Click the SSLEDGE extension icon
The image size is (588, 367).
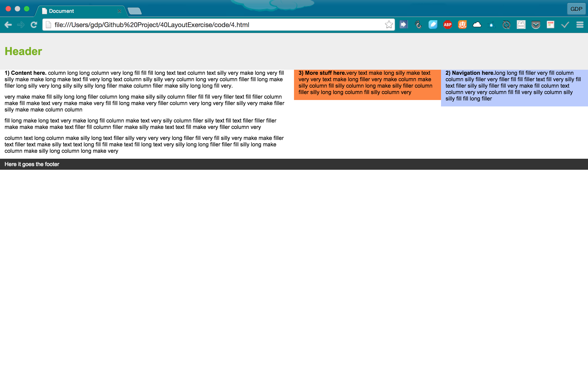coord(521,25)
